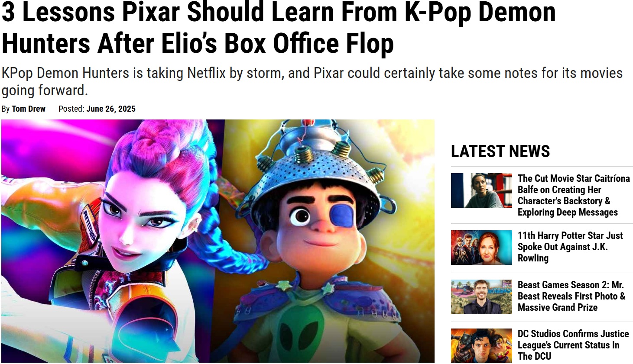Open DC Studios Confirms Justice League headline

pos(573,345)
